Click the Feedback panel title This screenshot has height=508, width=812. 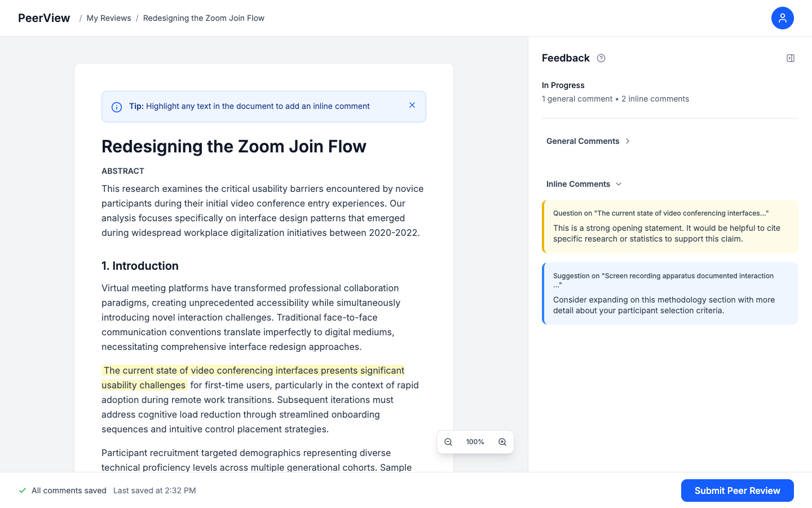tap(566, 58)
